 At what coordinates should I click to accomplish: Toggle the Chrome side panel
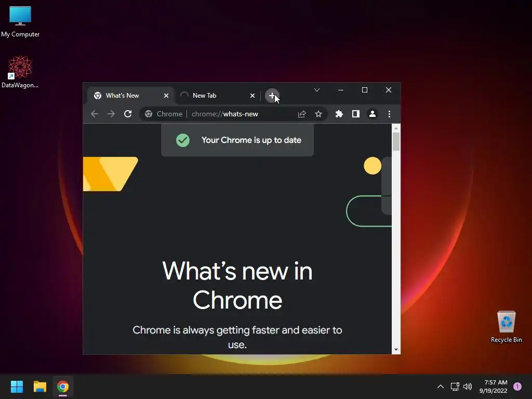(x=355, y=114)
